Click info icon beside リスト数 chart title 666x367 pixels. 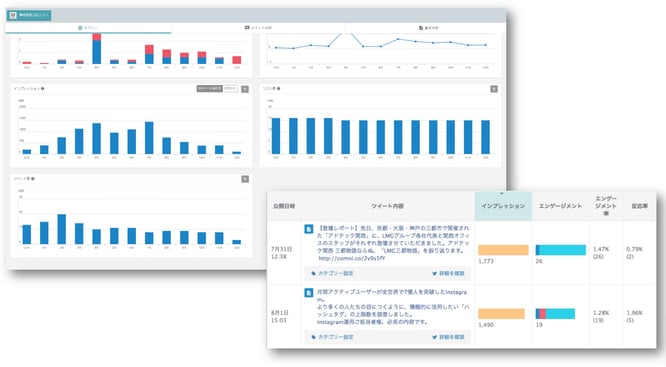(278, 88)
